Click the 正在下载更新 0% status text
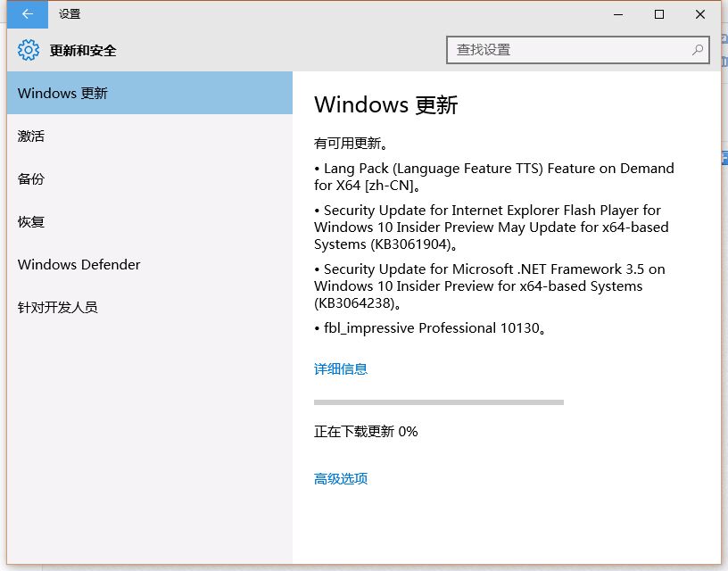 click(x=366, y=431)
